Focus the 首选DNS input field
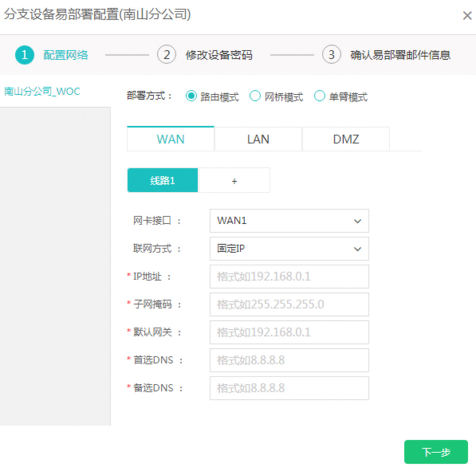Image resolution: width=476 pixels, height=469 pixels. (289, 361)
